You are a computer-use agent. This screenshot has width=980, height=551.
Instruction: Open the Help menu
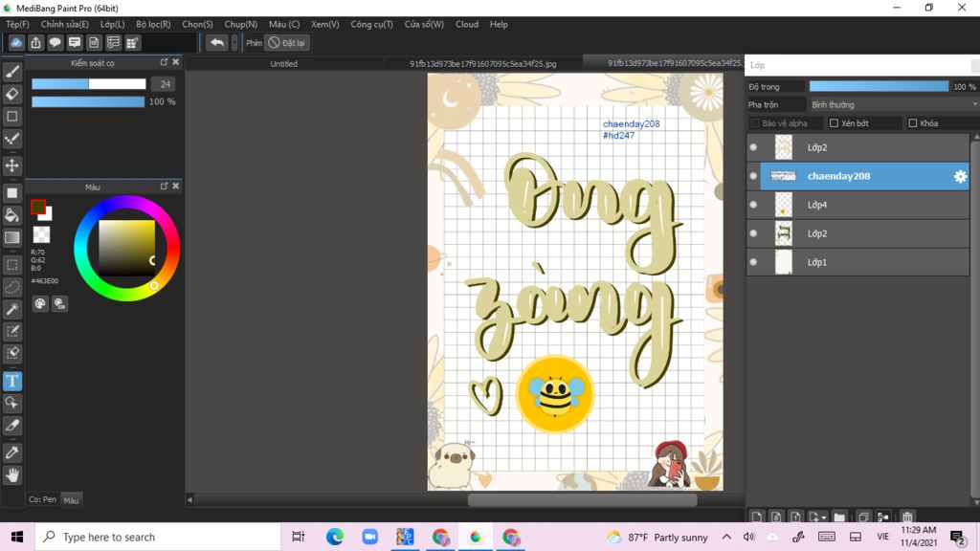pos(499,24)
